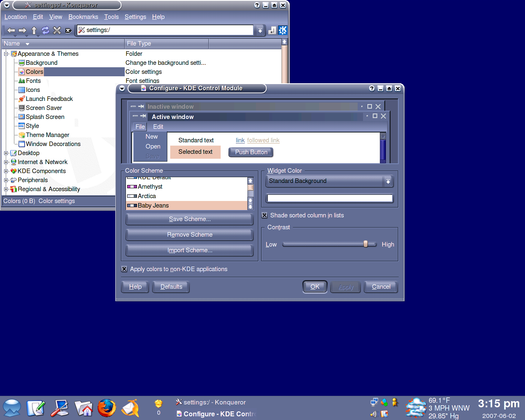Open the Style settings item
525x420 pixels.
point(32,126)
